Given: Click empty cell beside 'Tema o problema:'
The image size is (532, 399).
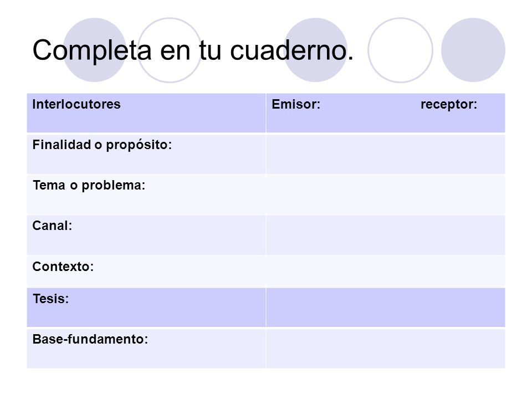Looking at the screenshot, I should pos(386,195).
